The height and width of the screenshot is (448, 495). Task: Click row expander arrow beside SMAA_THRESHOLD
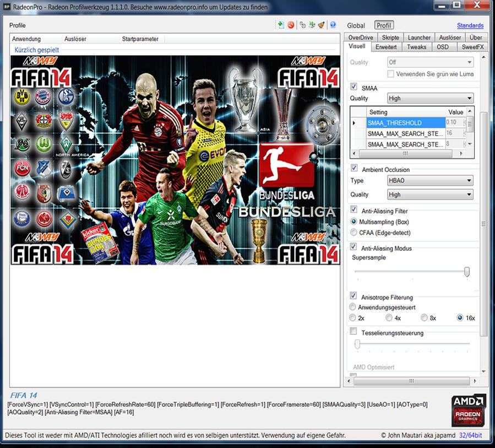pyautogui.click(x=354, y=122)
